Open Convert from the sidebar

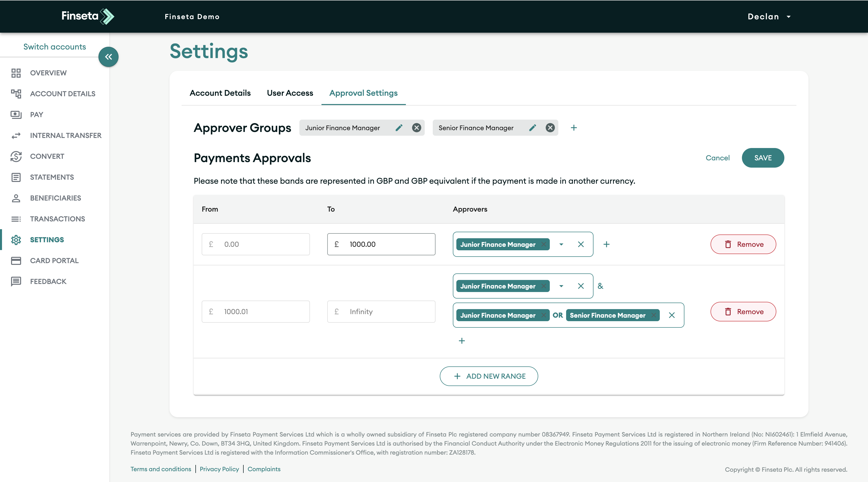47,156
